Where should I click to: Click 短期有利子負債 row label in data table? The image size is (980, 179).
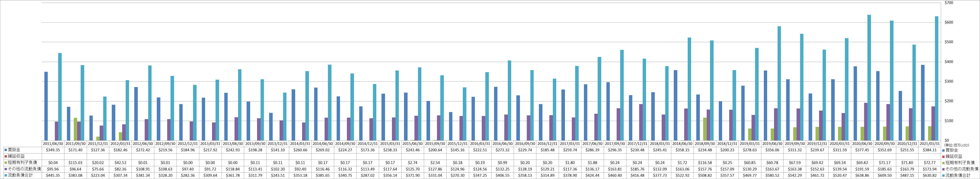pyautogui.click(x=22, y=163)
